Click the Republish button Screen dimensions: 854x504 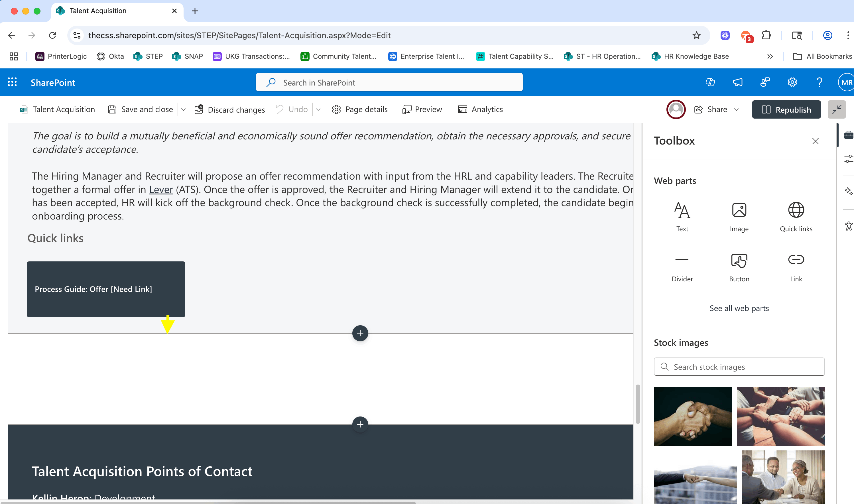(786, 109)
